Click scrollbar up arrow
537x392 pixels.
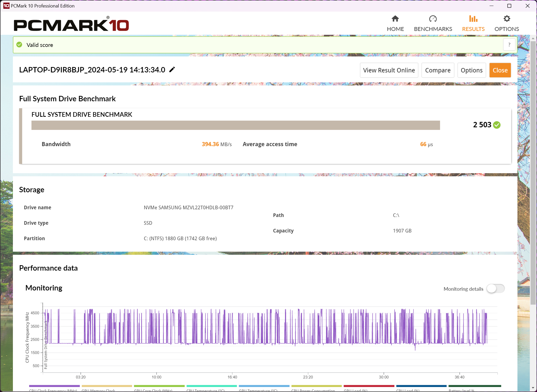point(533,38)
